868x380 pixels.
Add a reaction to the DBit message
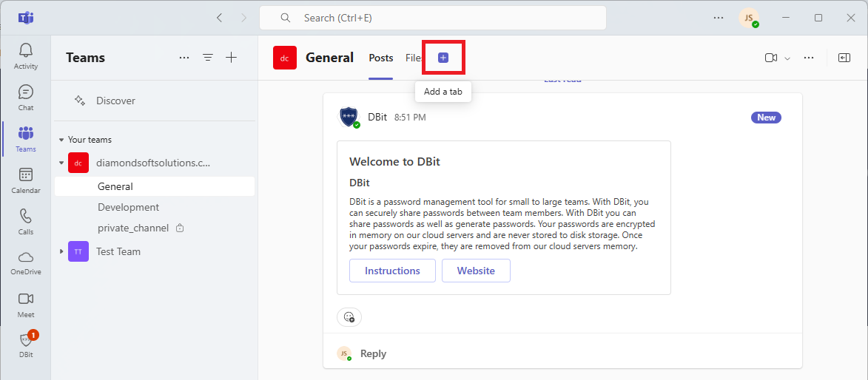pos(349,317)
